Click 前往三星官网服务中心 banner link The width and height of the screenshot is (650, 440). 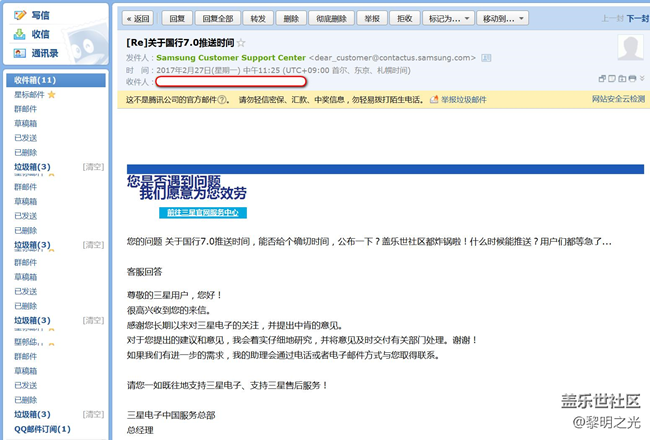tap(203, 213)
